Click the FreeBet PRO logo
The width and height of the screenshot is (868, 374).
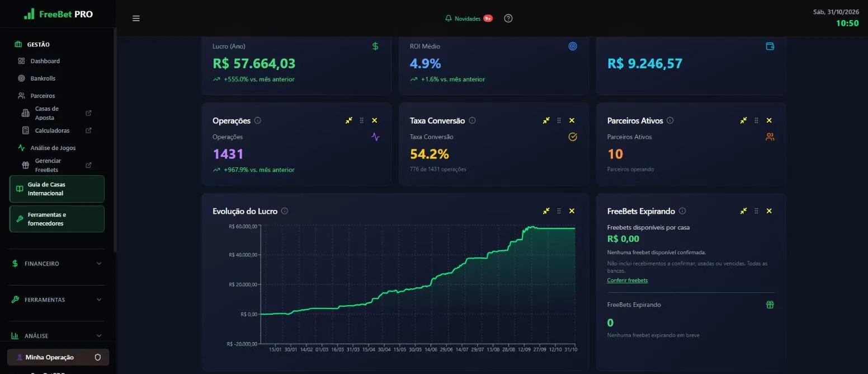pos(58,14)
